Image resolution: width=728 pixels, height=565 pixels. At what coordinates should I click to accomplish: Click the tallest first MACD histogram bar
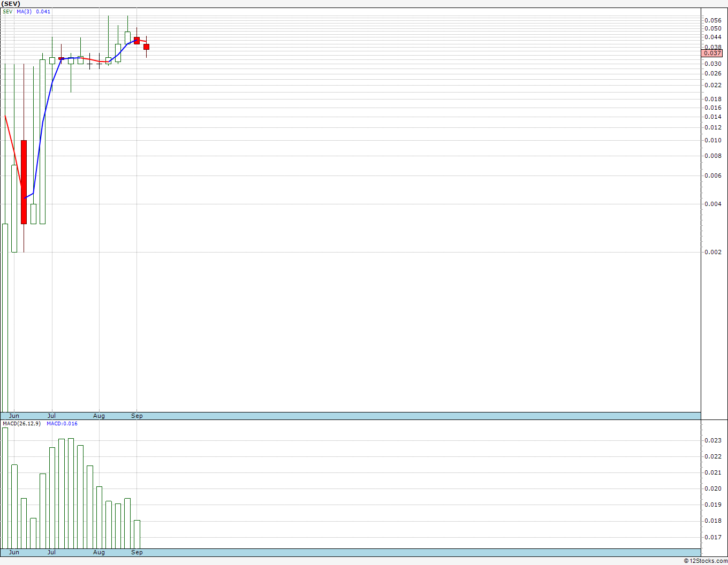(x=5, y=488)
